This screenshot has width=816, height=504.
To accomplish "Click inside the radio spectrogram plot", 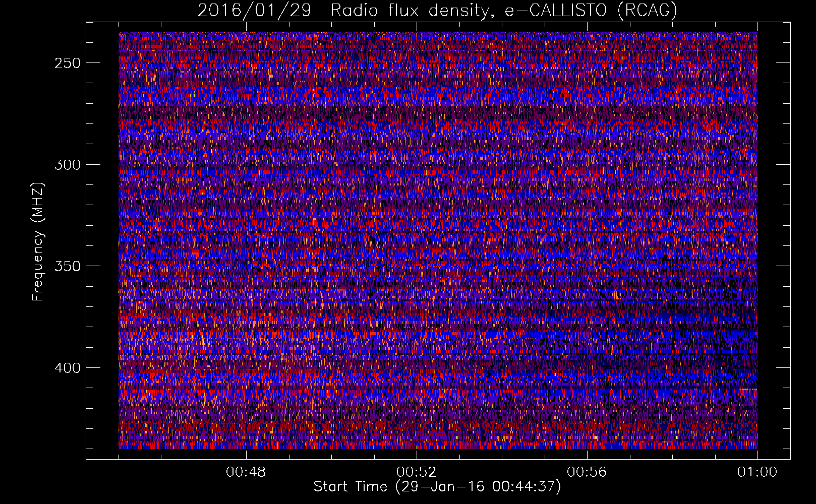I will 438,240.
